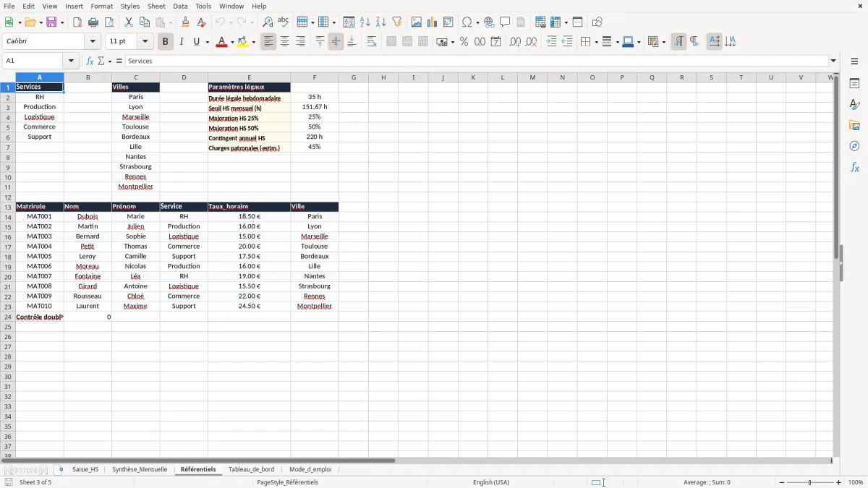
Task: Switch to Synthèse_Mensuelle sheet tab
Action: (140, 469)
